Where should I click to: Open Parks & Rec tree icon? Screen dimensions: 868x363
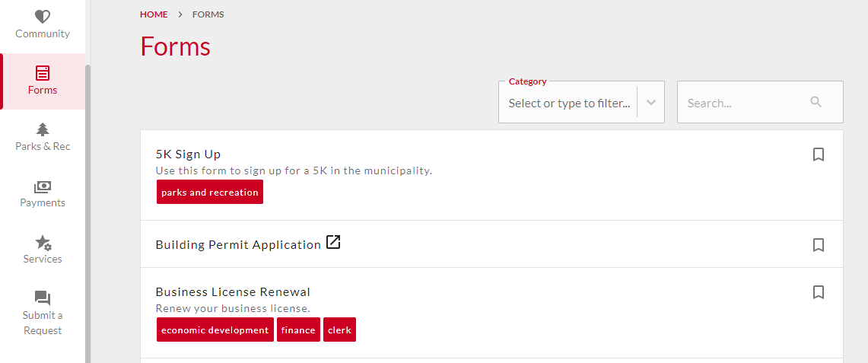tap(43, 129)
